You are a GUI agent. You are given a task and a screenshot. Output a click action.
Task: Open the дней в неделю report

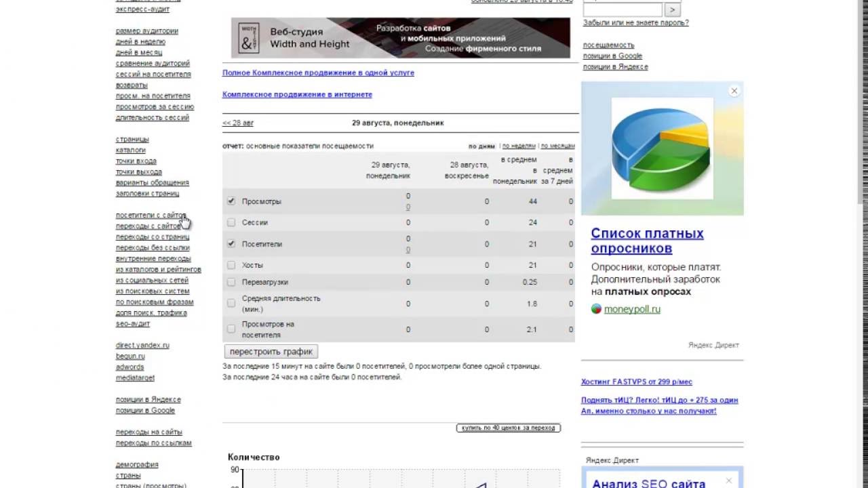click(x=140, y=41)
